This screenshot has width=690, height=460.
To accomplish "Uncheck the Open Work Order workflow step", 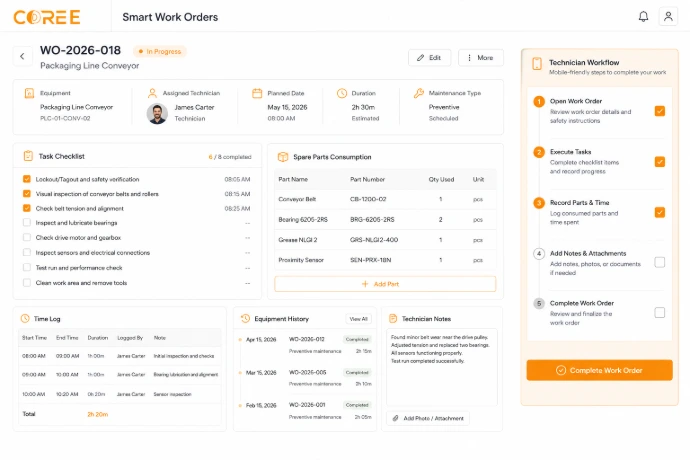I will click(x=660, y=111).
